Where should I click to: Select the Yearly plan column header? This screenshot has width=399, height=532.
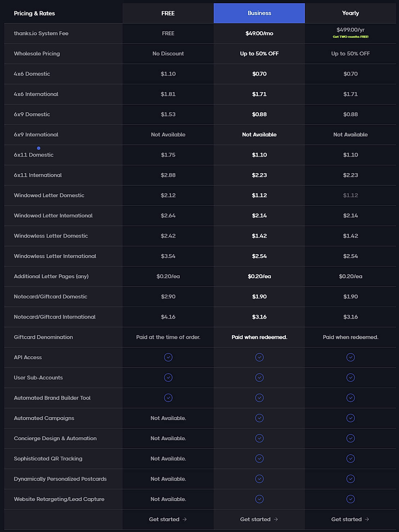350,13
